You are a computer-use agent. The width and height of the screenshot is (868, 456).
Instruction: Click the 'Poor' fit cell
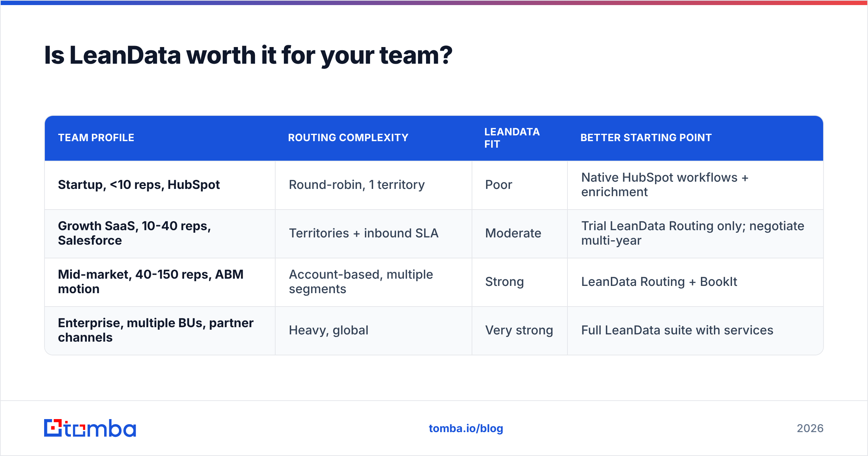tap(520, 185)
